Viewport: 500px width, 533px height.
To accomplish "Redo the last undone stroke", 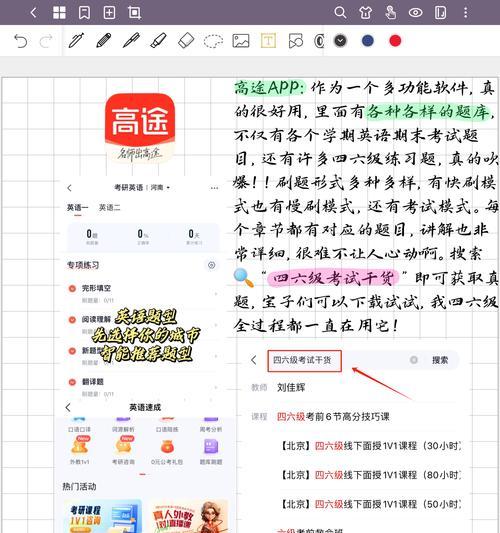I will [46, 41].
